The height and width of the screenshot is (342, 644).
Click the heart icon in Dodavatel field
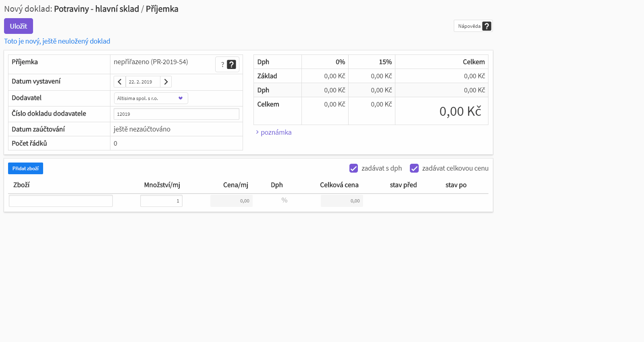click(x=181, y=98)
